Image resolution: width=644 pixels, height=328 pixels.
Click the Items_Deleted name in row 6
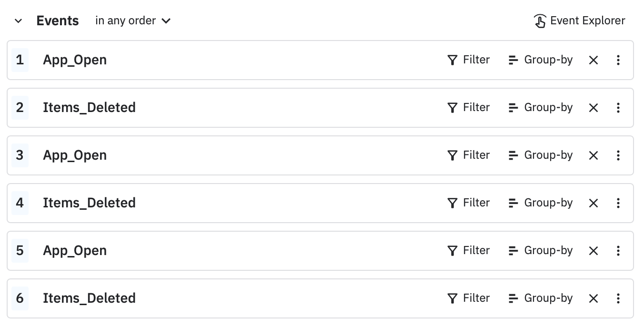pyautogui.click(x=89, y=298)
